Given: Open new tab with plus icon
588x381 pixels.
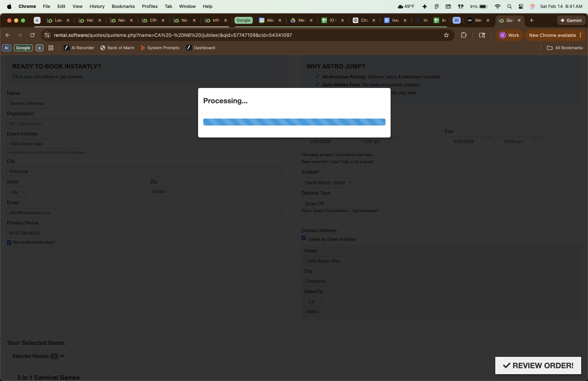Looking at the screenshot, I should [531, 20].
